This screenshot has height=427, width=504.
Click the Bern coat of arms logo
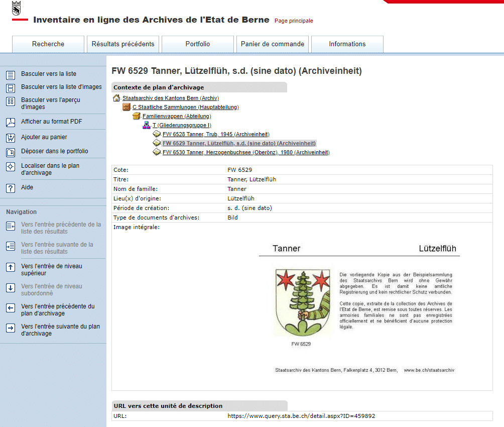pyautogui.click(x=16, y=9)
